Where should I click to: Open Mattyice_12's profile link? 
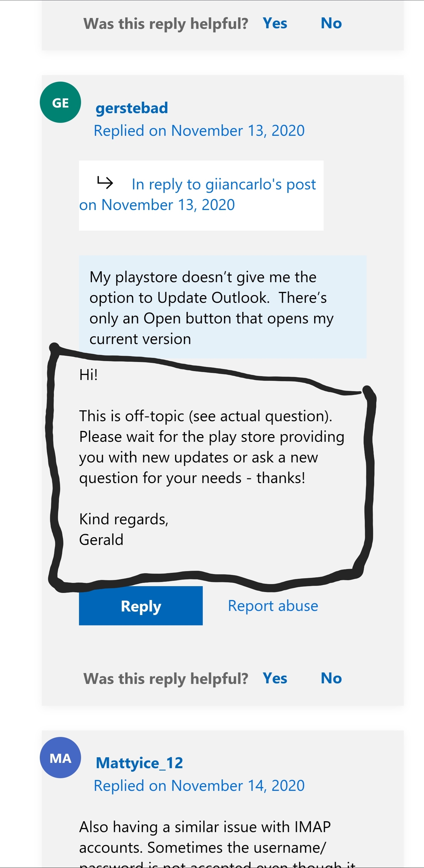[x=139, y=763]
